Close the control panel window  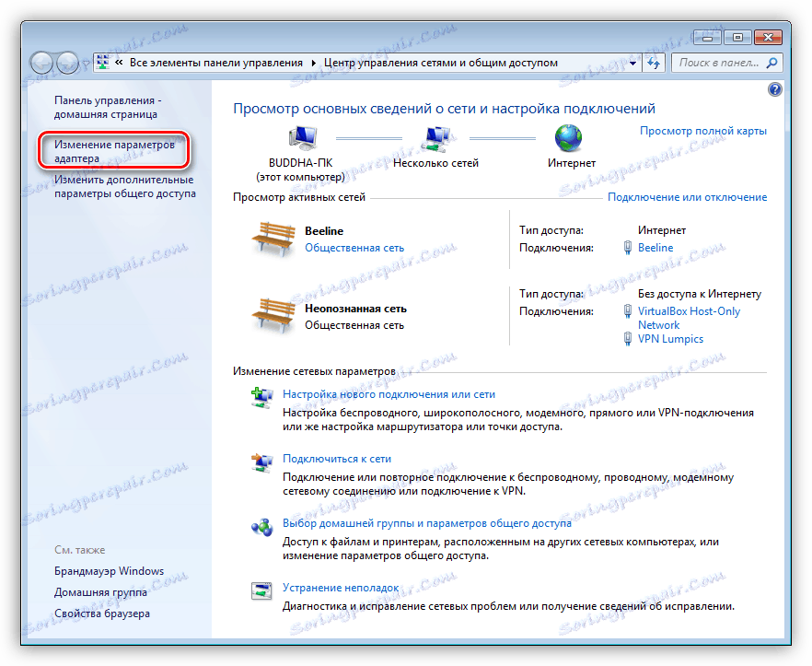click(x=768, y=38)
